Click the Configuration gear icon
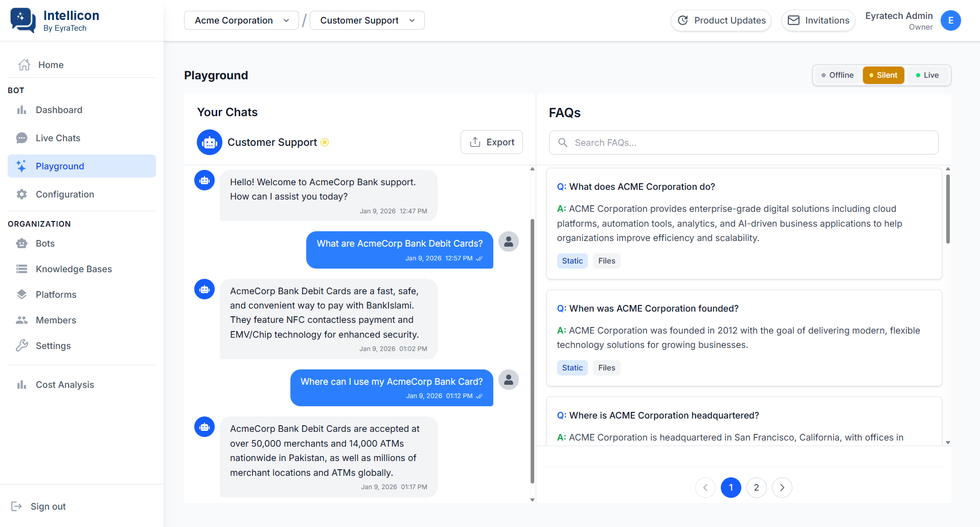980x527 pixels. point(21,194)
